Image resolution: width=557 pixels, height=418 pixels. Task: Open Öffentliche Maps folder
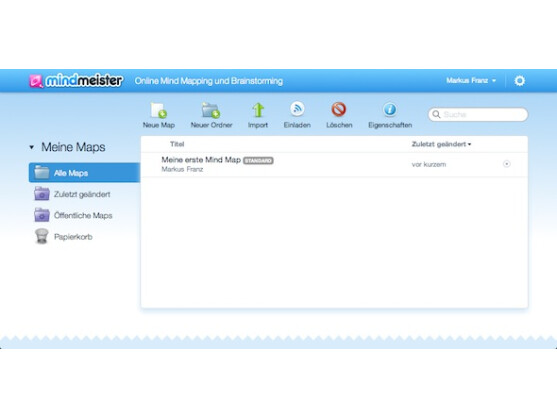click(73, 215)
